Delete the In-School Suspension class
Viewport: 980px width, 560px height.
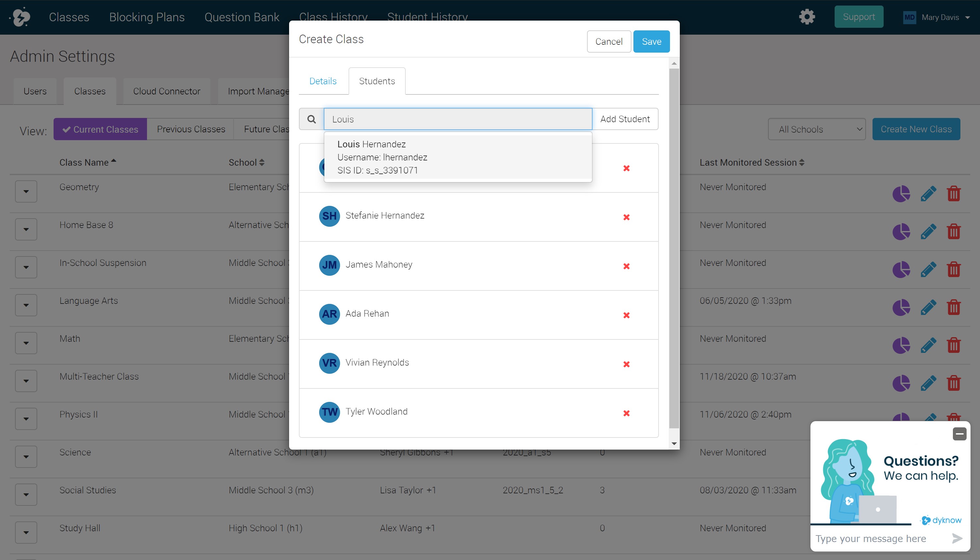(x=954, y=269)
